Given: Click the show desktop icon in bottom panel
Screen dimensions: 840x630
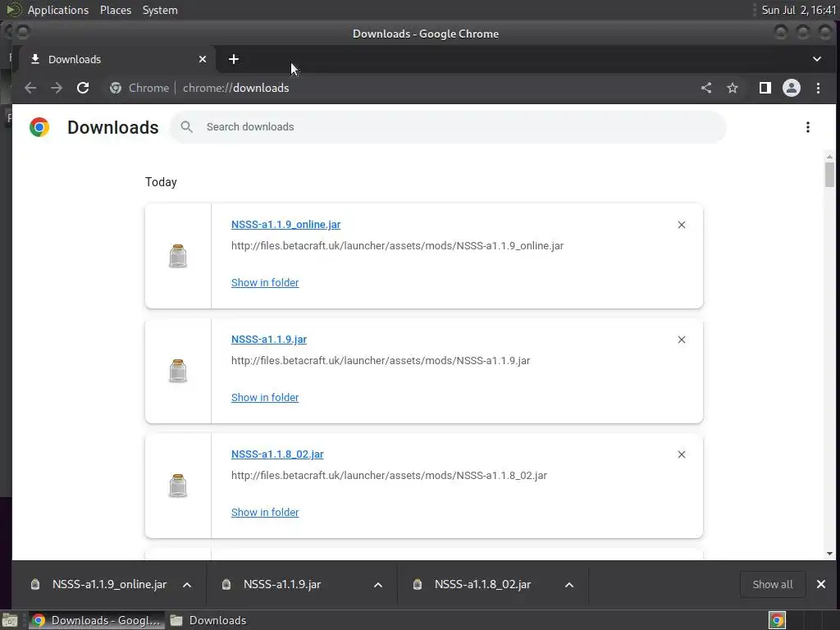Looking at the screenshot, I should click(10, 620).
